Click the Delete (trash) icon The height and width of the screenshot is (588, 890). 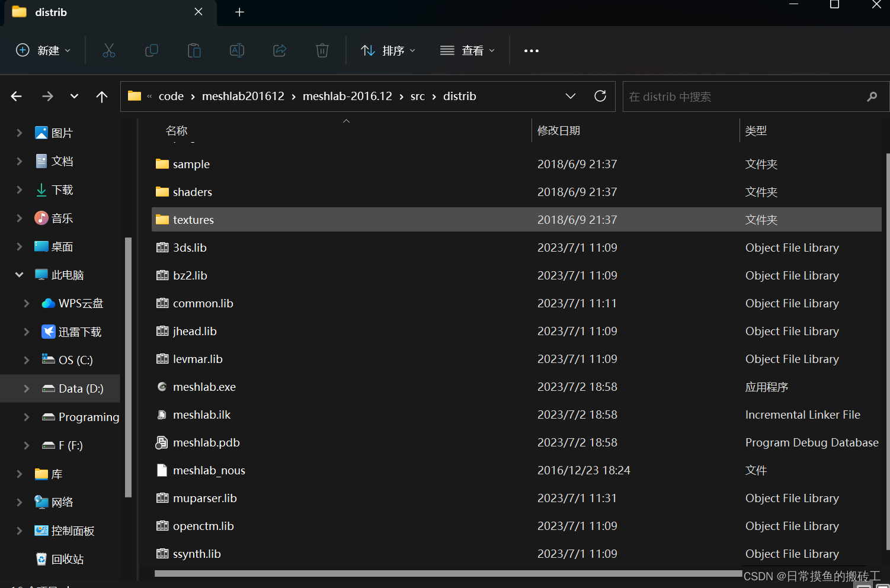322,50
